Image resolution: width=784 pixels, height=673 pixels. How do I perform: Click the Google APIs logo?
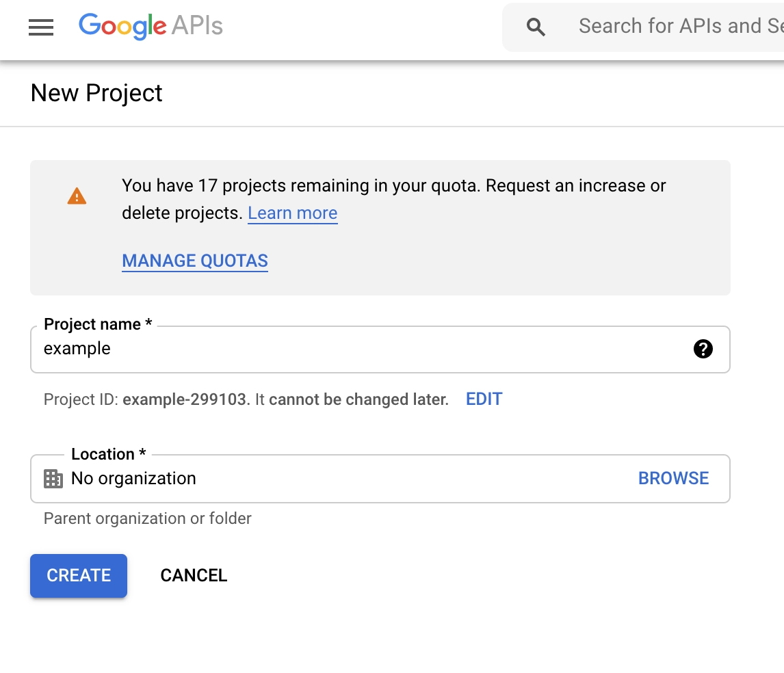(151, 27)
